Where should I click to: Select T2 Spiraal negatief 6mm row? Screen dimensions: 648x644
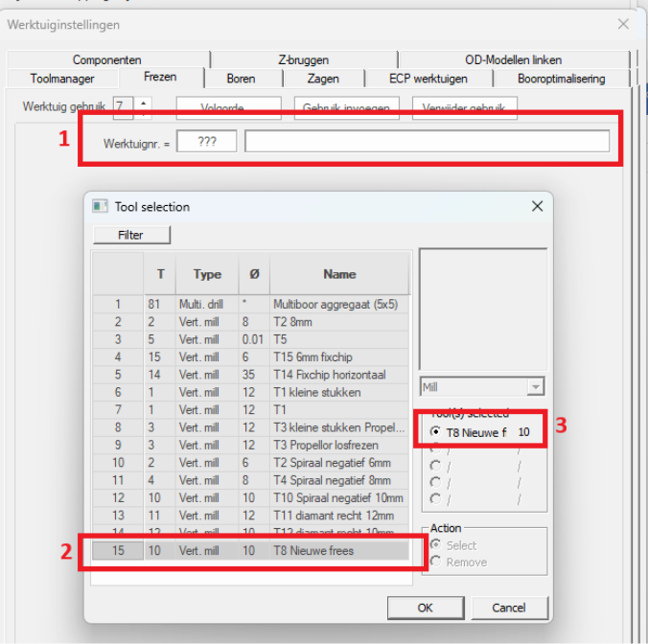point(251,463)
